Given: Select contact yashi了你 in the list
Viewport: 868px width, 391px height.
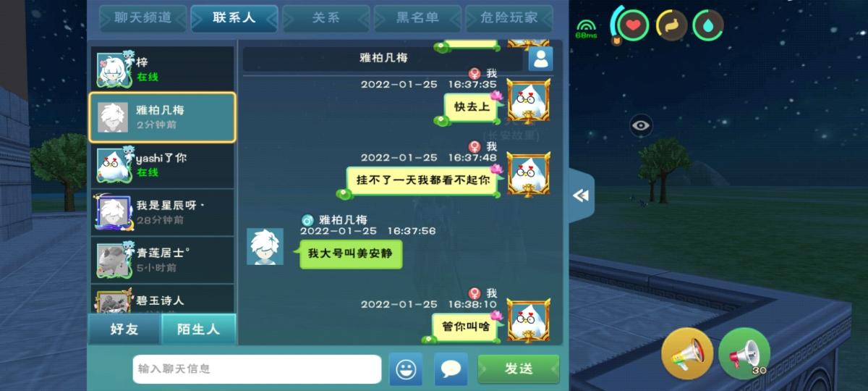Looking at the screenshot, I should (x=162, y=165).
